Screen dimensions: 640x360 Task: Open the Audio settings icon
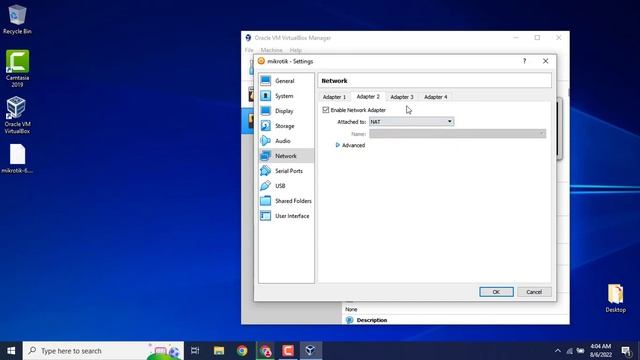266,141
